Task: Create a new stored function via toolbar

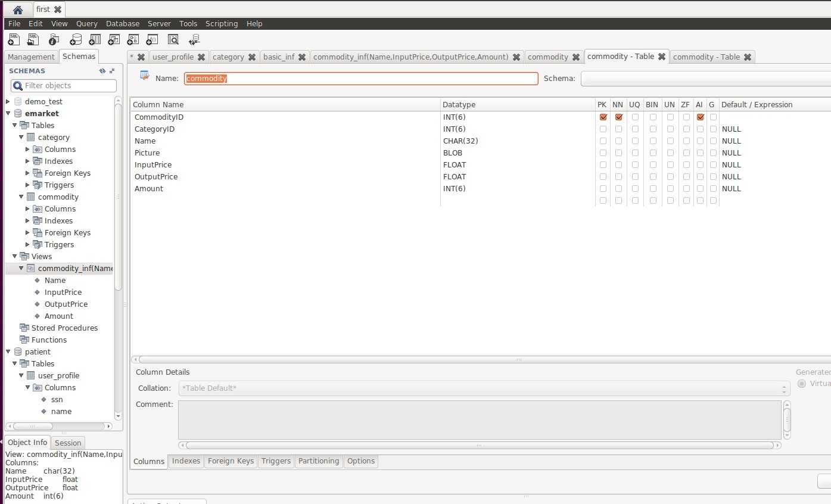Action: click(x=152, y=39)
